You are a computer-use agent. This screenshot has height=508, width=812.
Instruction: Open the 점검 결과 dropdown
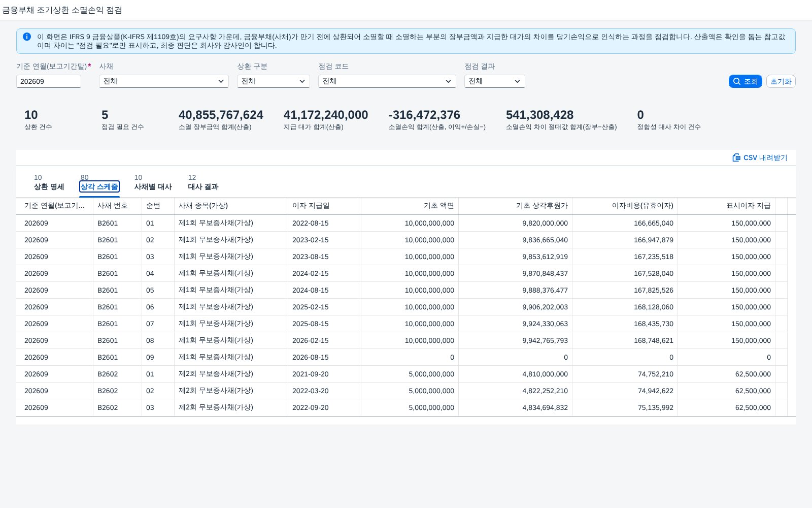point(494,81)
